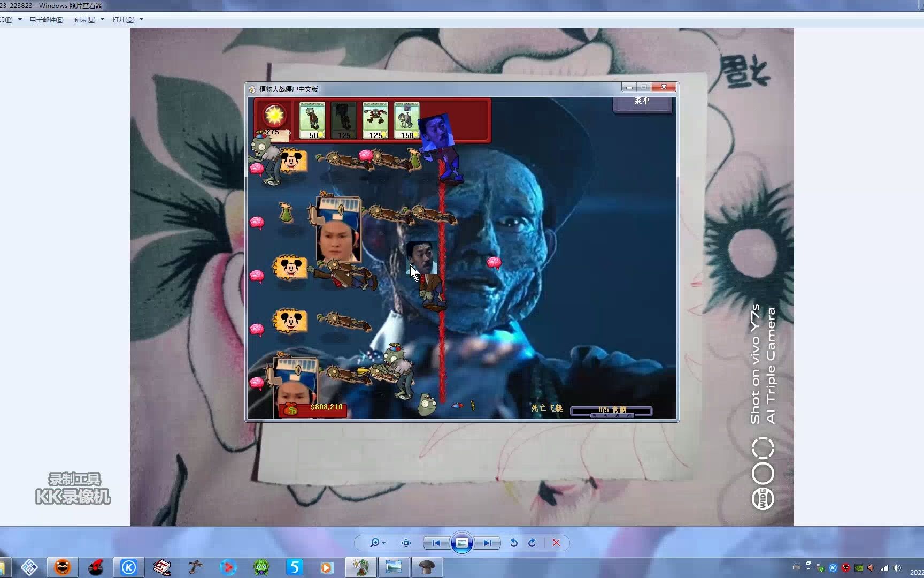924x578 pixels.
Task: Open the orange media player taskbar icon
Action: (x=327, y=567)
